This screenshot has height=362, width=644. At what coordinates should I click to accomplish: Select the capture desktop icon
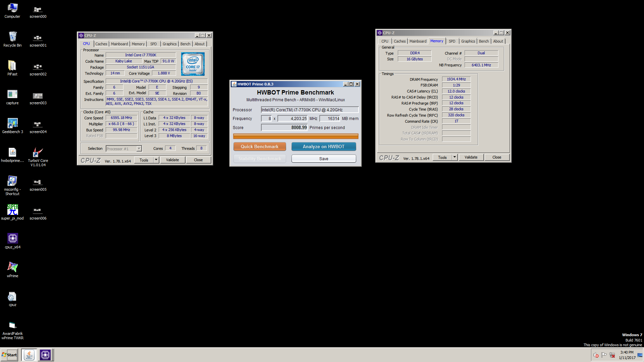tap(12, 97)
